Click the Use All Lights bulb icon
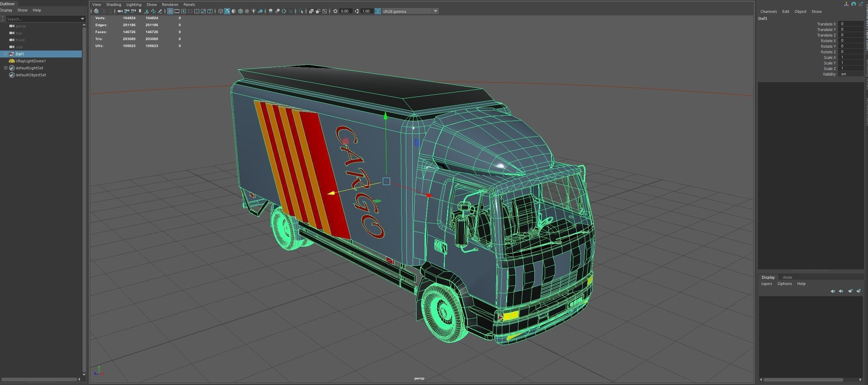Image resolution: width=868 pixels, height=385 pixels. coord(254,11)
